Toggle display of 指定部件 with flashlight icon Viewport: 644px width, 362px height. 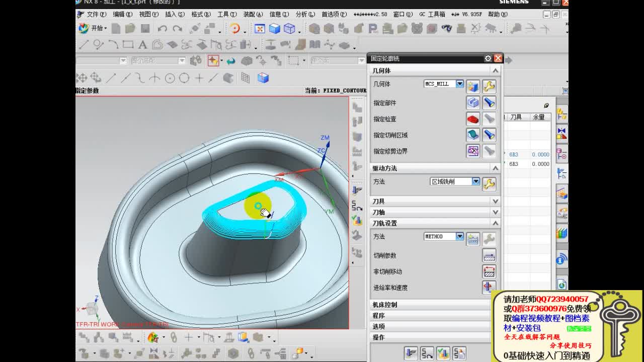[490, 103]
